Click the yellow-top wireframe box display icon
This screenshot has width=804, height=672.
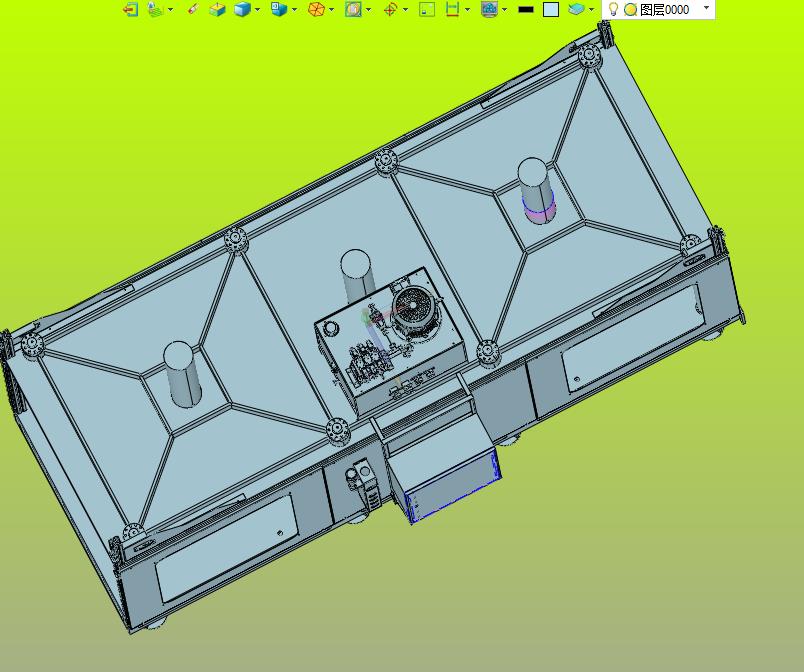217,9
